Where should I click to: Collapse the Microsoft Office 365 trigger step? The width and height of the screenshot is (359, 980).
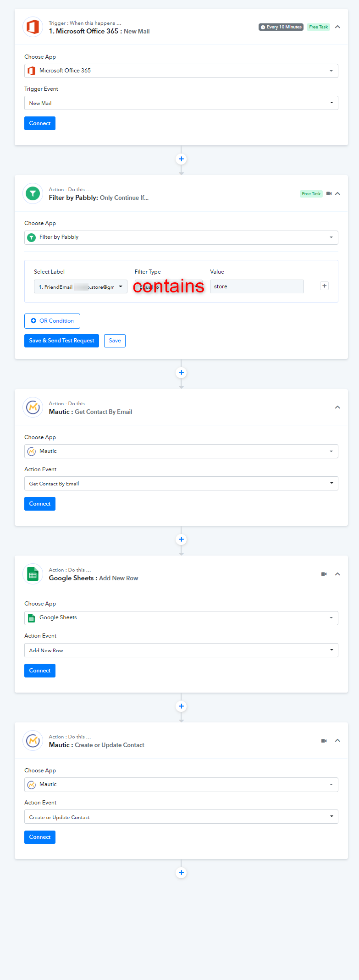337,27
